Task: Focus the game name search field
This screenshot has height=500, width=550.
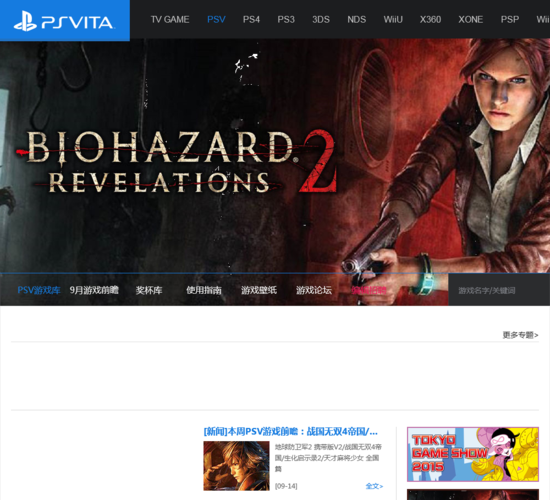Action: (x=499, y=290)
